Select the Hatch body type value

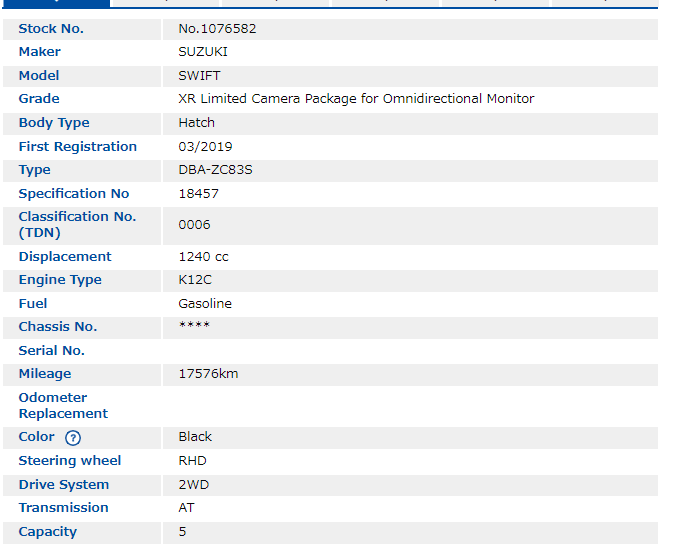pos(196,123)
